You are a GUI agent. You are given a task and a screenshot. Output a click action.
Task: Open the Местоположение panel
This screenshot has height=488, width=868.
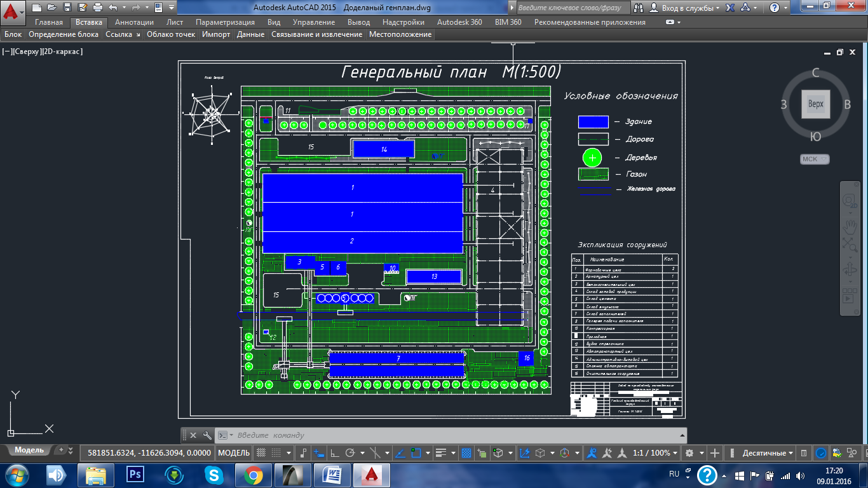click(400, 34)
